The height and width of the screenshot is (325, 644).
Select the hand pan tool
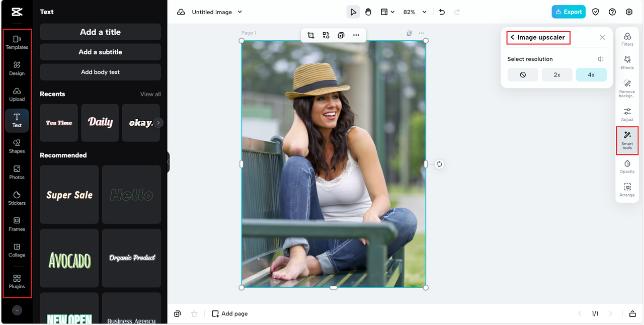(368, 12)
